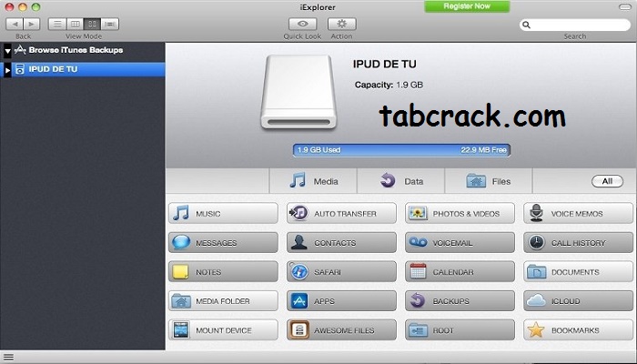637x364 pixels.
Task: Open Call History
Action: pos(578,243)
